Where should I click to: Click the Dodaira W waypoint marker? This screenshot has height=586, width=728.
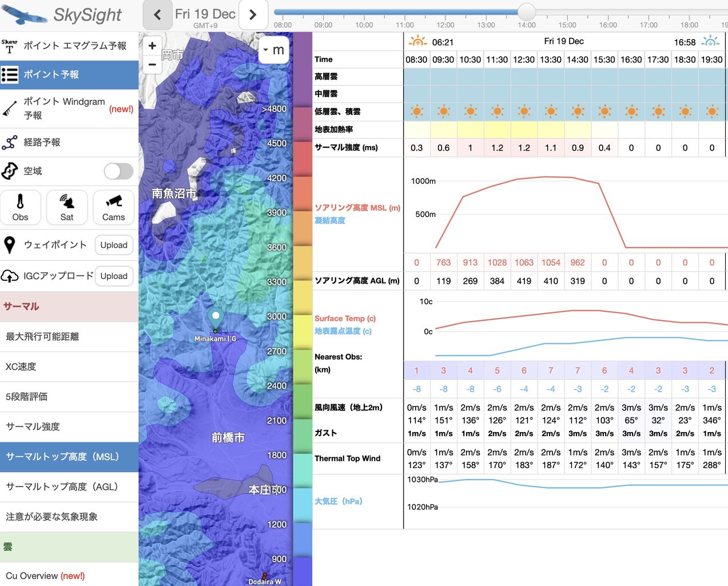pos(264,576)
